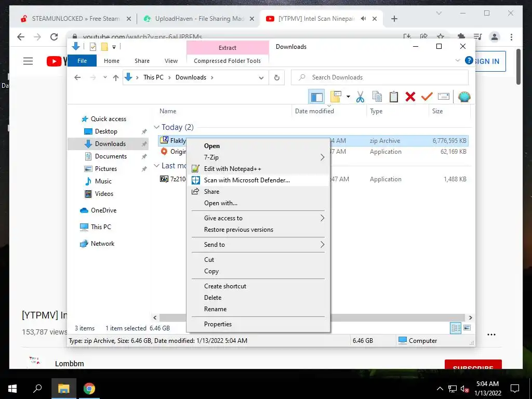Open the recent locations dropdown chevron
The width and height of the screenshot is (532, 399).
(105, 78)
